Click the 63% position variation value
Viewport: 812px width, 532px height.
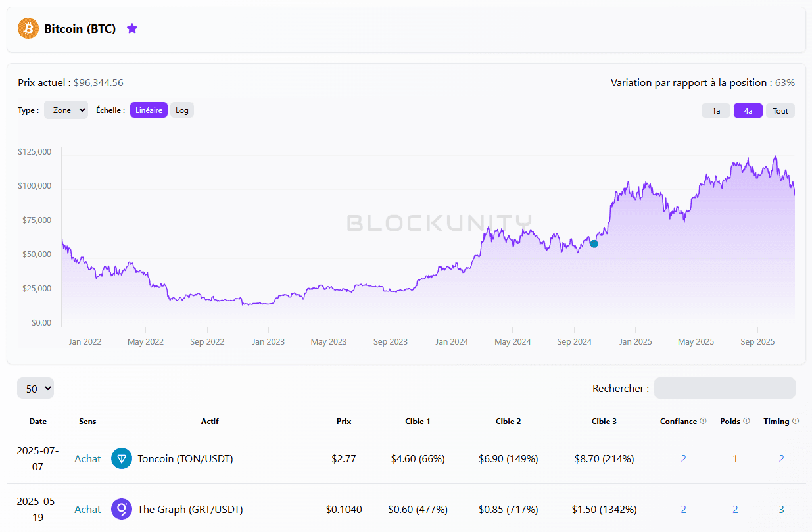(785, 82)
